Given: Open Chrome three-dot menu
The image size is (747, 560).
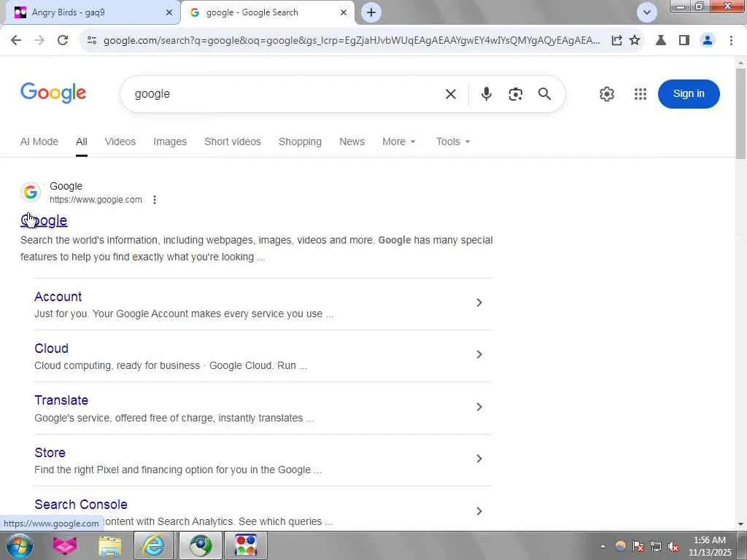Looking at the screenshot, I should click(x=731, y=41).
